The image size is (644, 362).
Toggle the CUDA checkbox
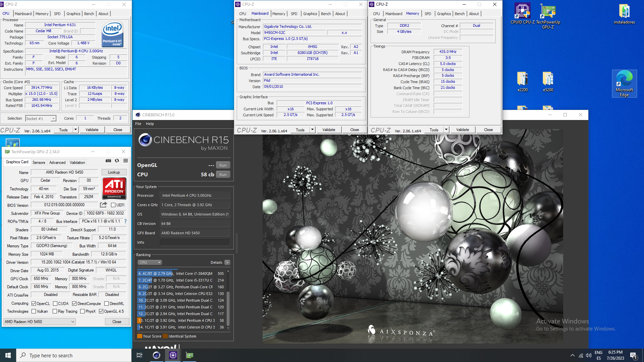pyautogui.click(x=55, y=303)
